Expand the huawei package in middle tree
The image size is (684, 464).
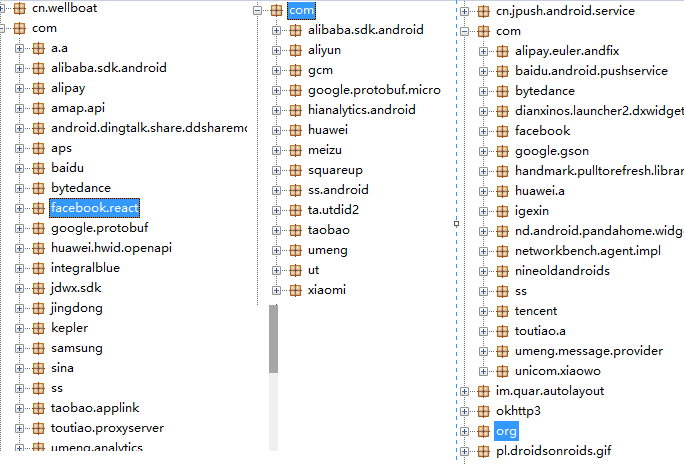[276, 130]
